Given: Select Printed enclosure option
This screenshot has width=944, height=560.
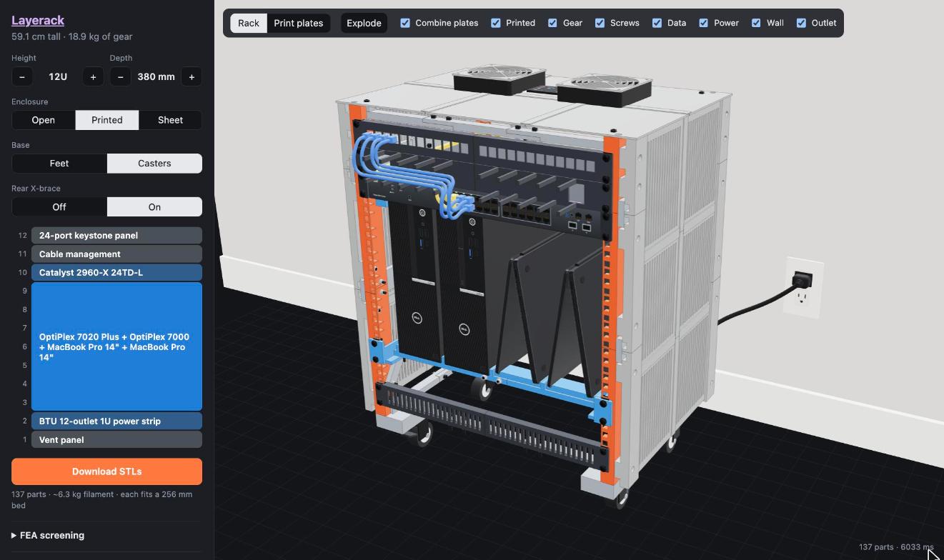Looking at the screenshot, I should tap(107, 120).
